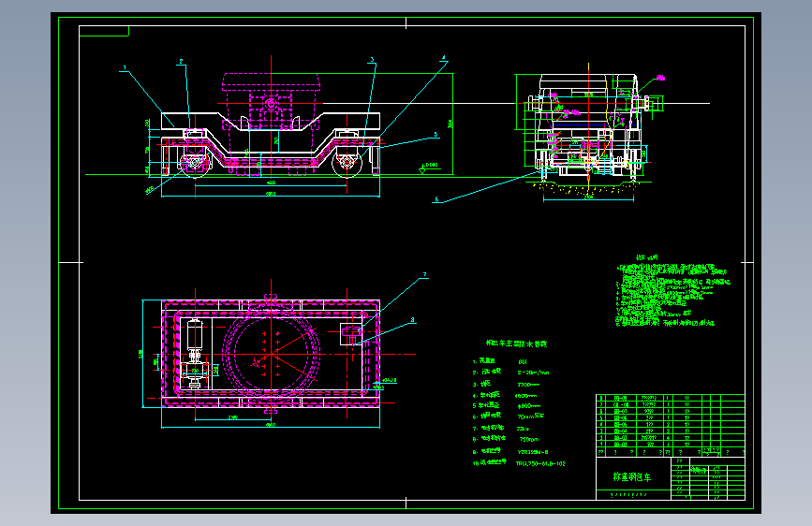Select the speed value 2~20m/min

tap(534, 373)
